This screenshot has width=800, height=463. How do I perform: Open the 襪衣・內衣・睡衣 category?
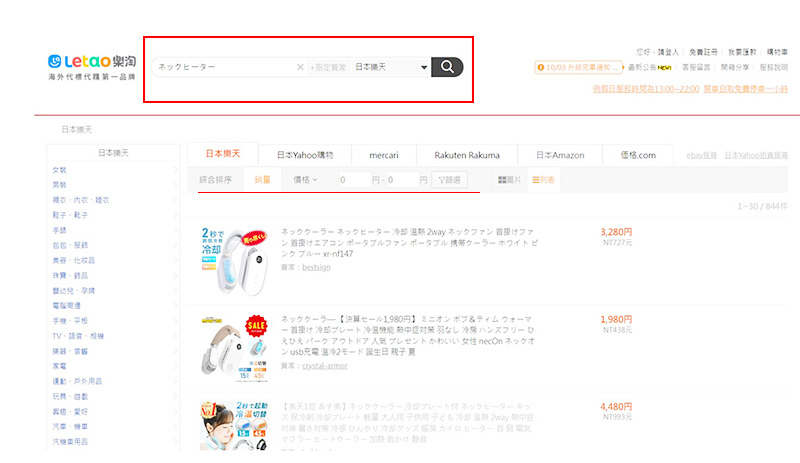coord(81,200)
